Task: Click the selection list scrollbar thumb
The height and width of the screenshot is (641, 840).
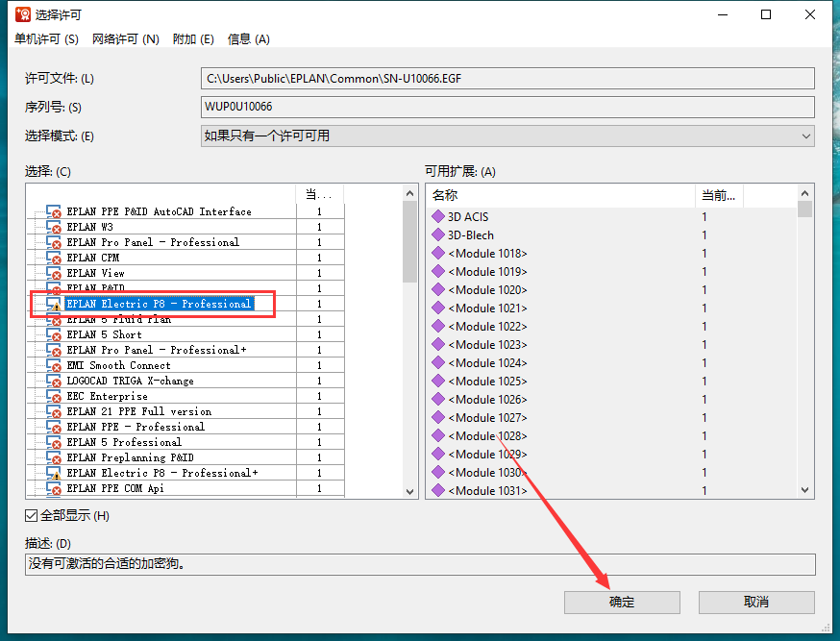Action: coord(409,241)
